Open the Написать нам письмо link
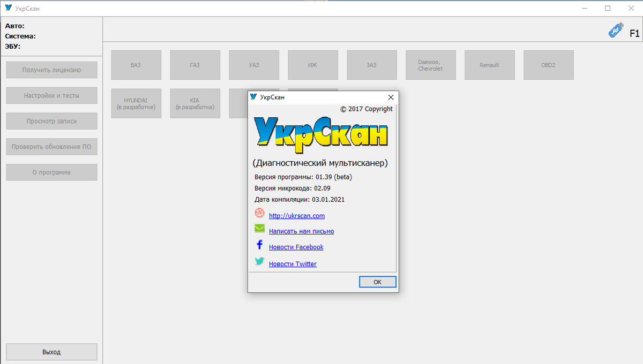Image resolution: width=643 pixels, height=364 pixels. click(x=301, y=231)
